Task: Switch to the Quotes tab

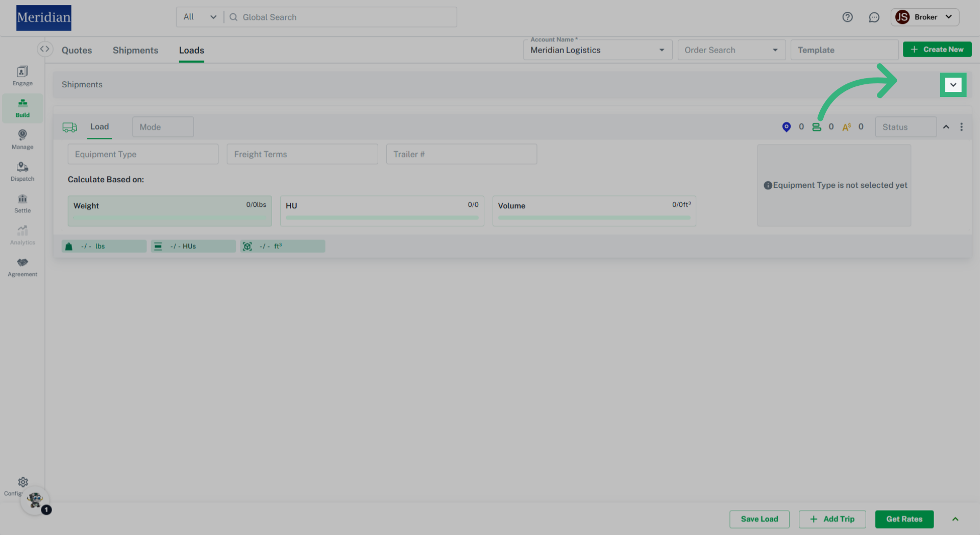Action: pyautogui.click(x=77, y=50)
